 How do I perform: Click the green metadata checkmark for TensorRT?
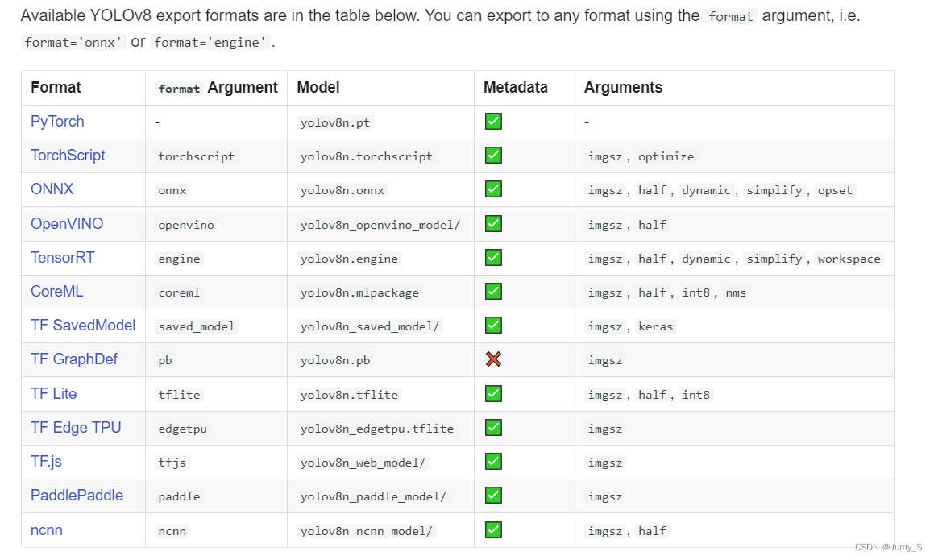point(493,258)
